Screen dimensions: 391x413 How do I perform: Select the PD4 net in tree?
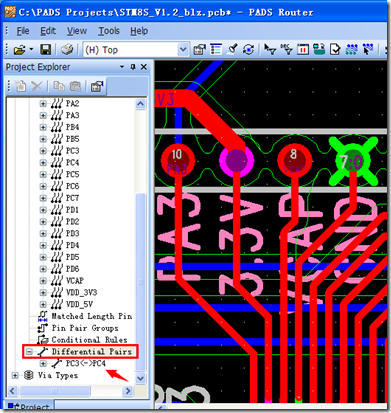pyautogui.click(x=72, y=245)
